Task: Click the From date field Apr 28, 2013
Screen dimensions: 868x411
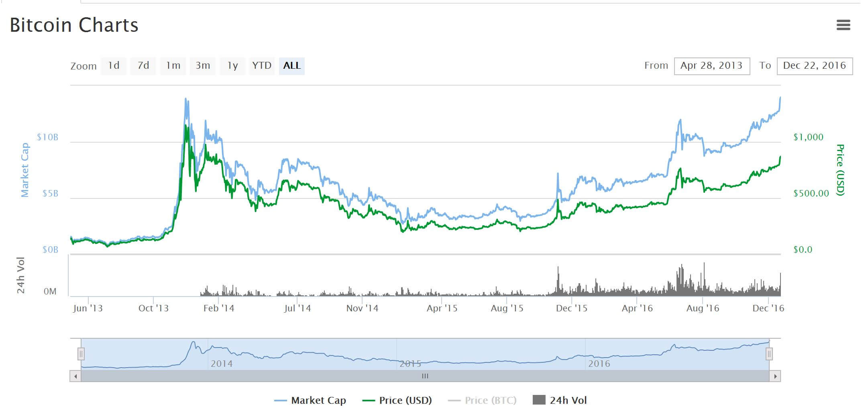Action: 712,66
